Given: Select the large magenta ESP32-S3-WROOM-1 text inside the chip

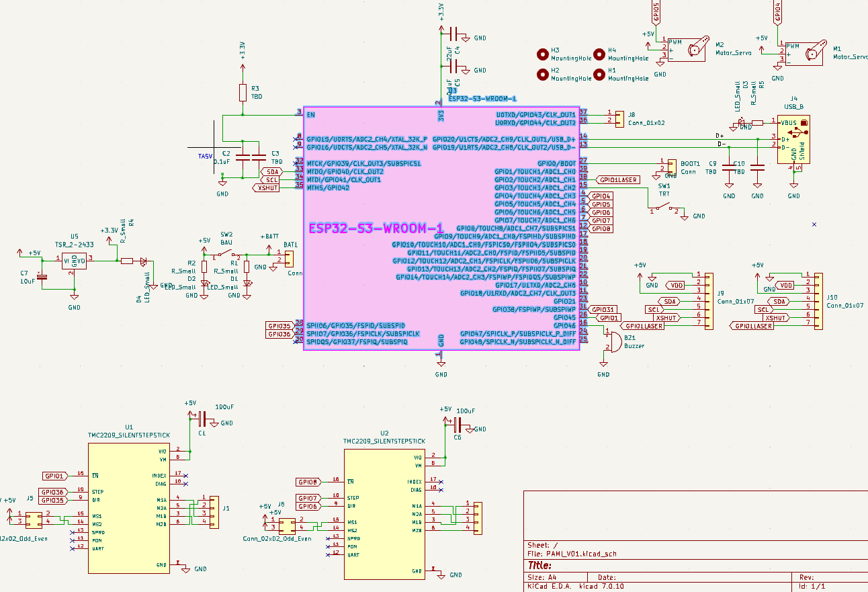Looking at the screenshot, I should point(376,228).
